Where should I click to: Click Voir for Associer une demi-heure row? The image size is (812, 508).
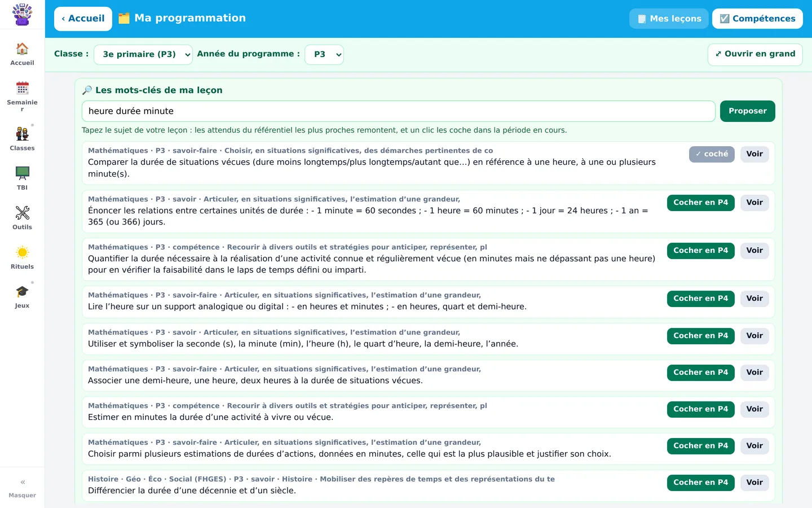coord(754,373)
